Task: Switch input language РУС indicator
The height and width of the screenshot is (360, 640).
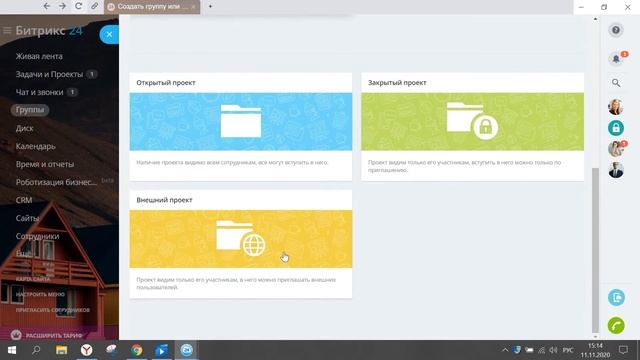Action: 568,350
